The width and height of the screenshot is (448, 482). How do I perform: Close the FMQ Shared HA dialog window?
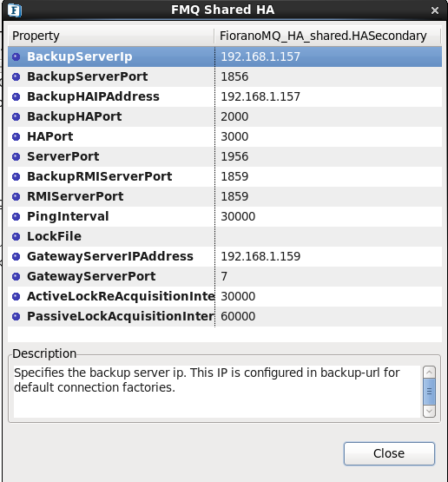click(x=435, y=10)
